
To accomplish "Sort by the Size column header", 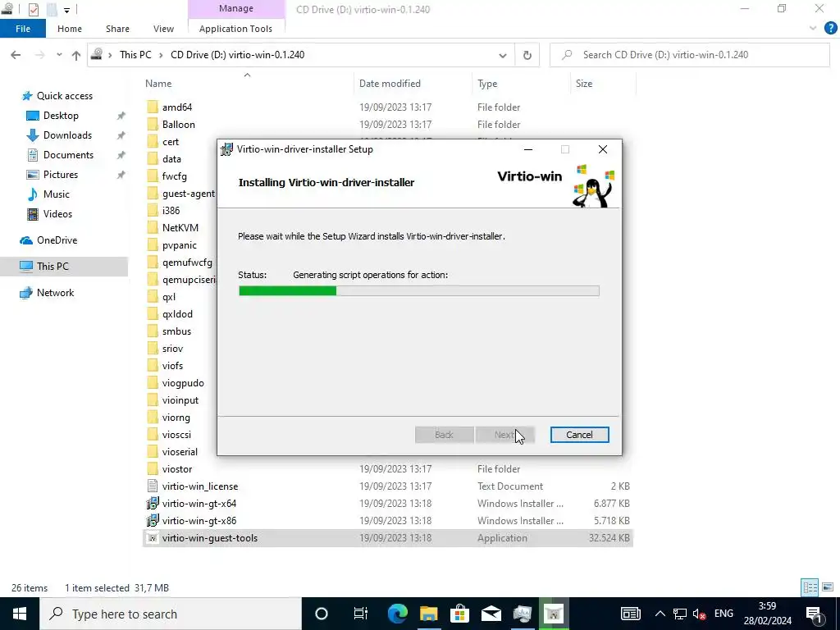I will (x=584, y=84).
